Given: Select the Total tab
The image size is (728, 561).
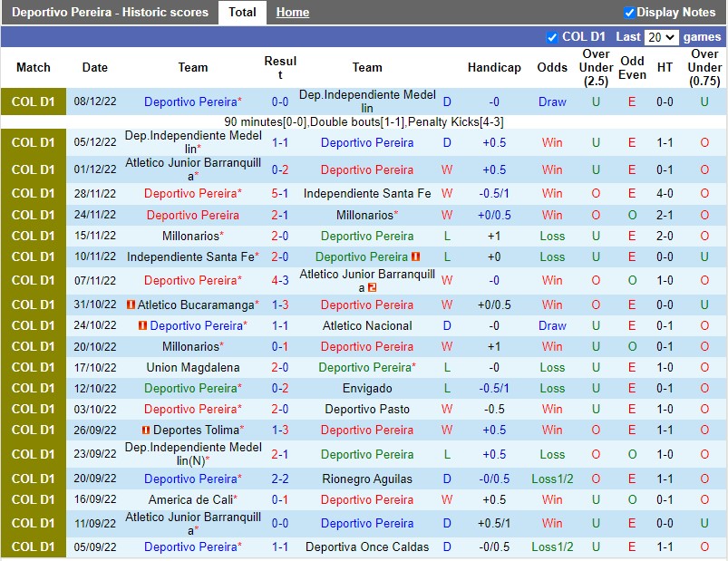Looking at the screenshot, I should click(241, 13).
